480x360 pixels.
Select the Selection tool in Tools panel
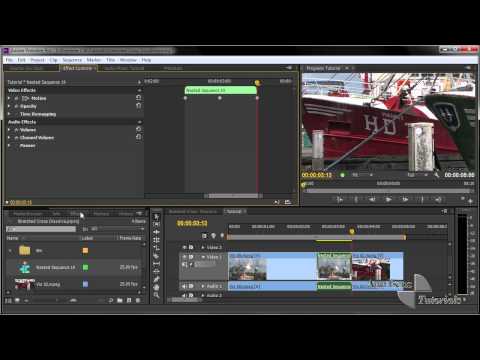pos(156,216)
